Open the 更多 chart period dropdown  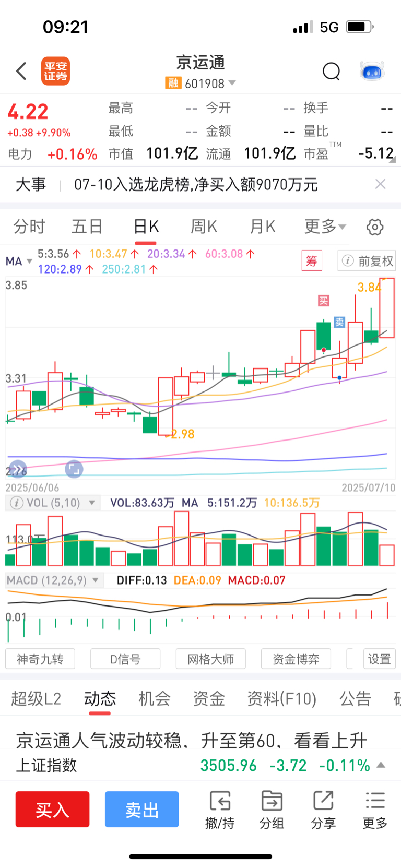(325, 227)
